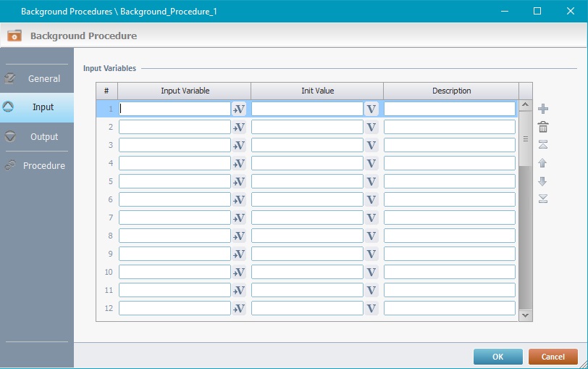Click the trash can delete icon
Viewport: 588px width, 369px height.
pos(543,127)
